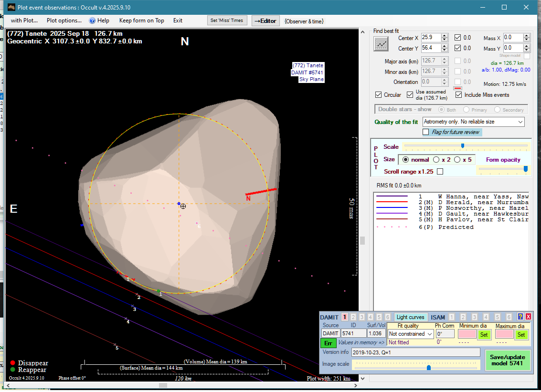Viewport: 541px width, 392px height.
Task: Click the Form opacity slider
Action: click(503, 169)
